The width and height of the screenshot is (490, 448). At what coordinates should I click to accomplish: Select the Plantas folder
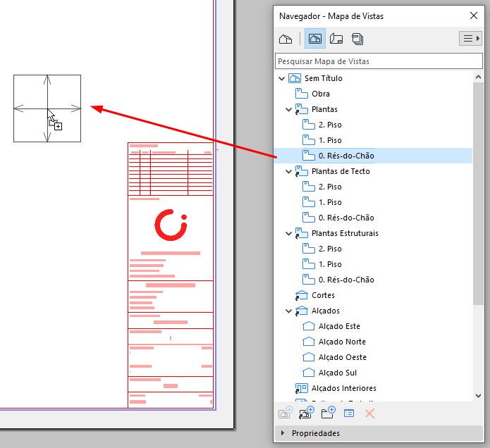pyautogui.click(x=324, y=109)
